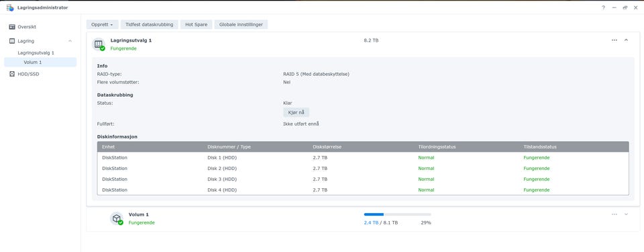Minimize the Lagringsadministrator window
Image resolution: width=644 pixels, height=252 pixels.
click(614, 7)
